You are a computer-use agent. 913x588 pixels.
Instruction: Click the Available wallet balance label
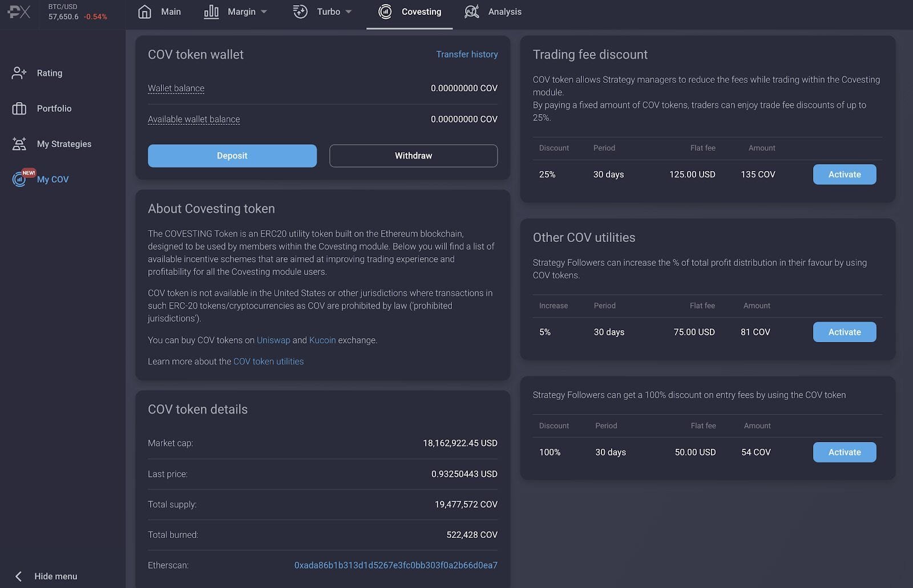[193, 119]
